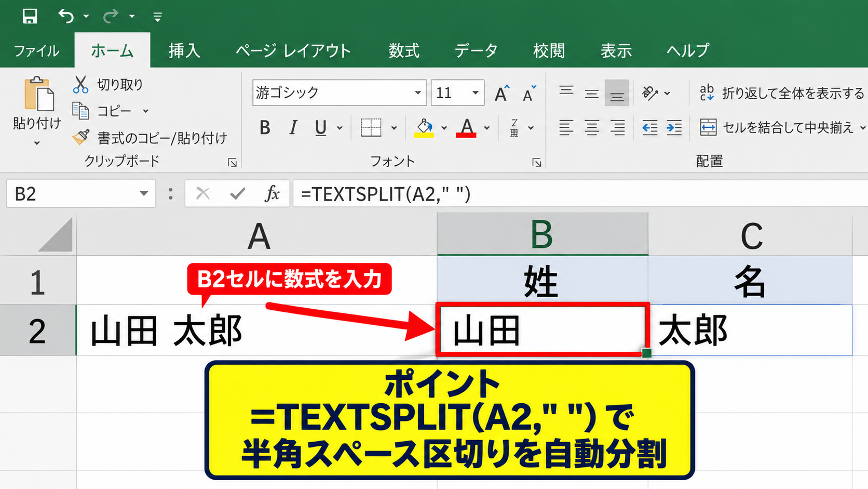Activate the Format Painter brush icon
Viewport: 868px width, 489px height.
pos(80,137)
